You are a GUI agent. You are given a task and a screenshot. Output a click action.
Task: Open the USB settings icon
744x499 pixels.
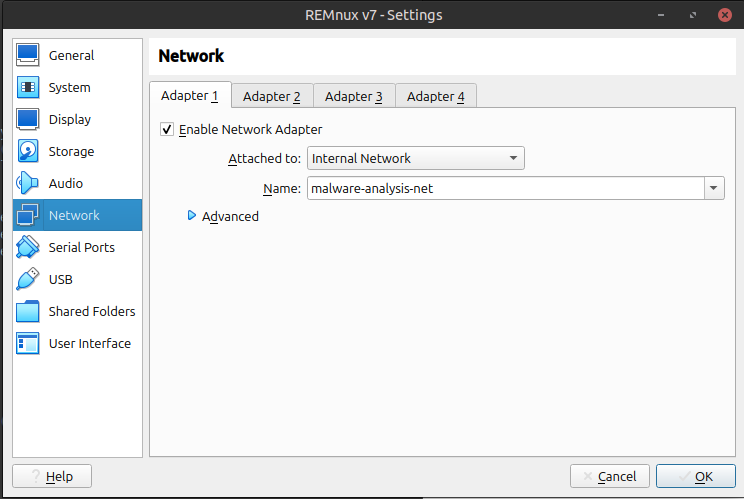(x=28, y=280)
